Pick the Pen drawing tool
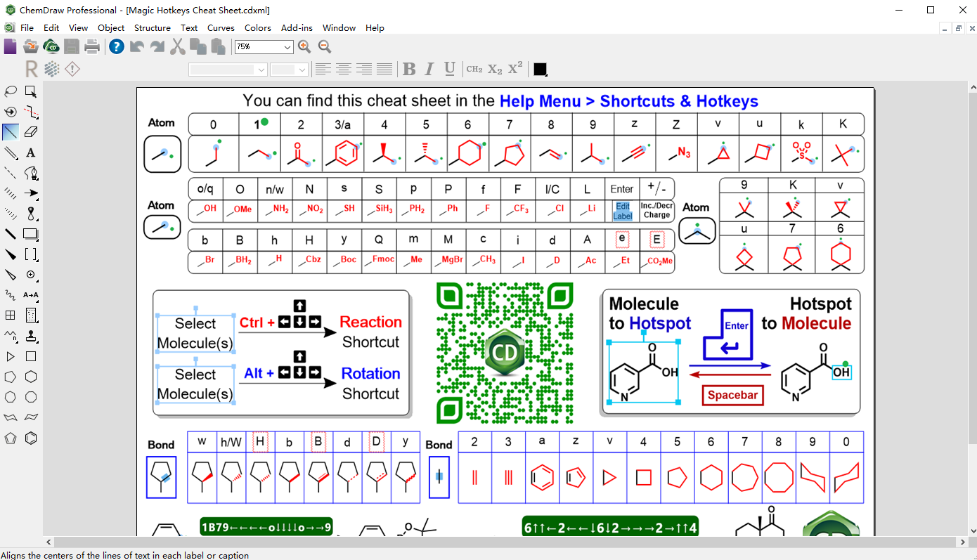This screenshot has height=560, width=977. click(30, 172)
